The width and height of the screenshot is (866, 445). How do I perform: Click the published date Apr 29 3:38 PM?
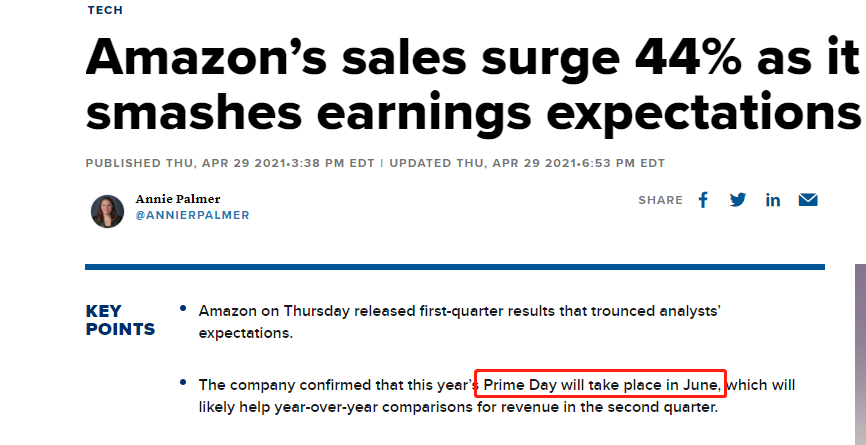pos(232,163)
